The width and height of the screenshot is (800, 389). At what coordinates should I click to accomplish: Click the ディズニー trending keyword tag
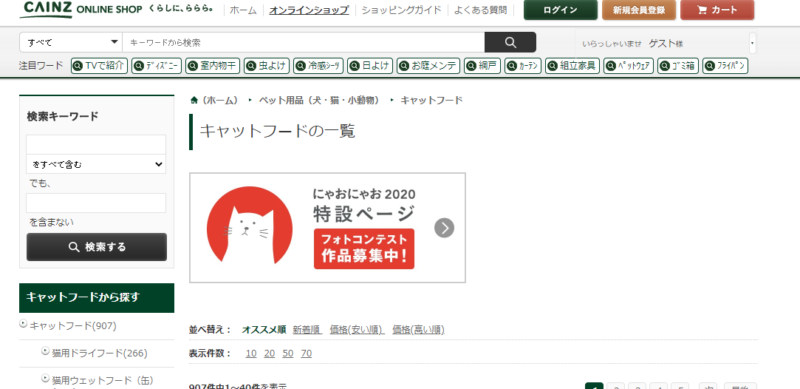156,66
